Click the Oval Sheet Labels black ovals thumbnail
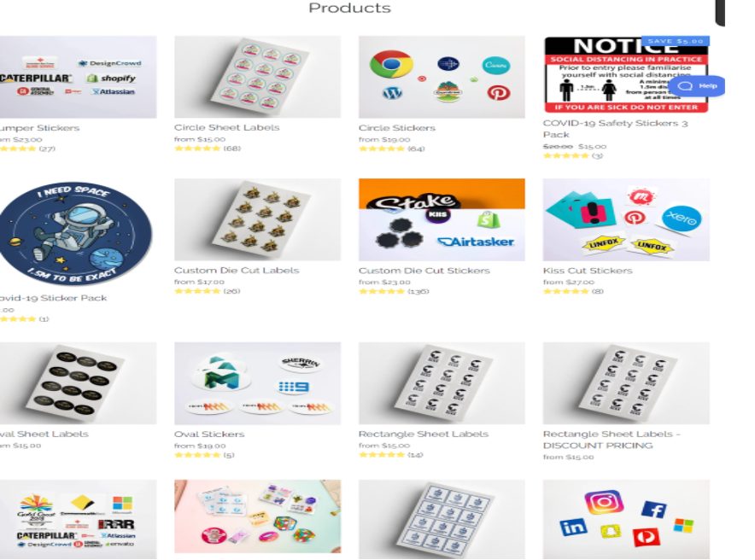Viewport: 755px width, 560px height. click(x=78, y=383)
